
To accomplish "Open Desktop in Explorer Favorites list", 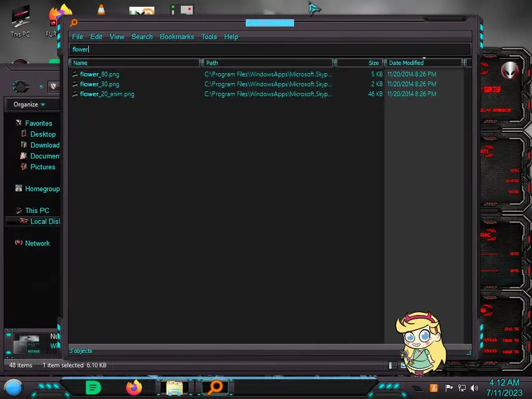I will pyautogui.click(x=43, y=134).
